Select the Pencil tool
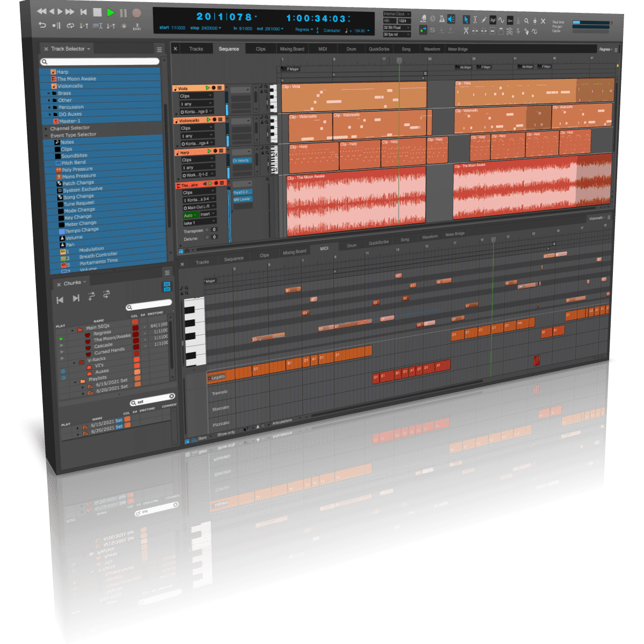The image size is (644, 644). click(x=484, y=20)
